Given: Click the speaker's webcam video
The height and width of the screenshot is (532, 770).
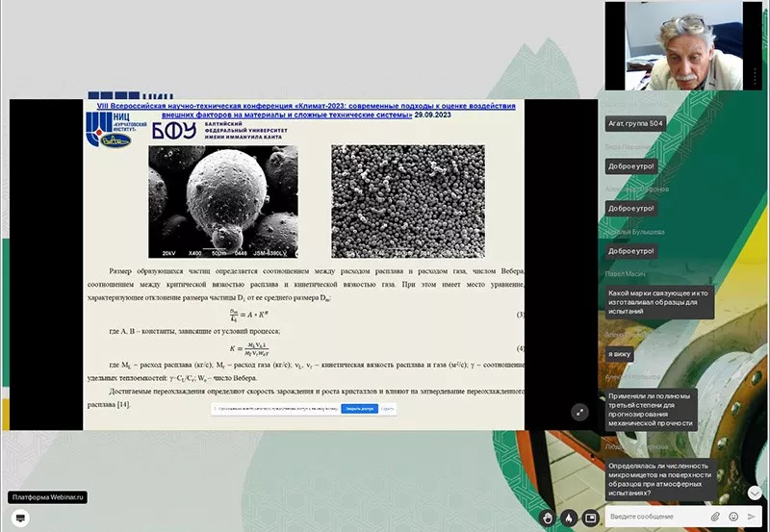Looking at the screenshot, I should pos(683,45).
